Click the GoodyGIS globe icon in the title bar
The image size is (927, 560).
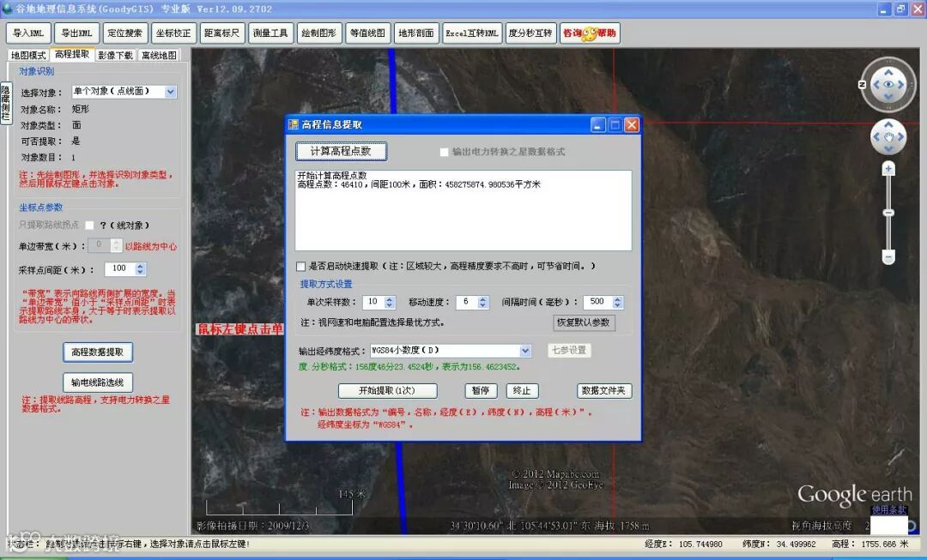click(7, 9)
